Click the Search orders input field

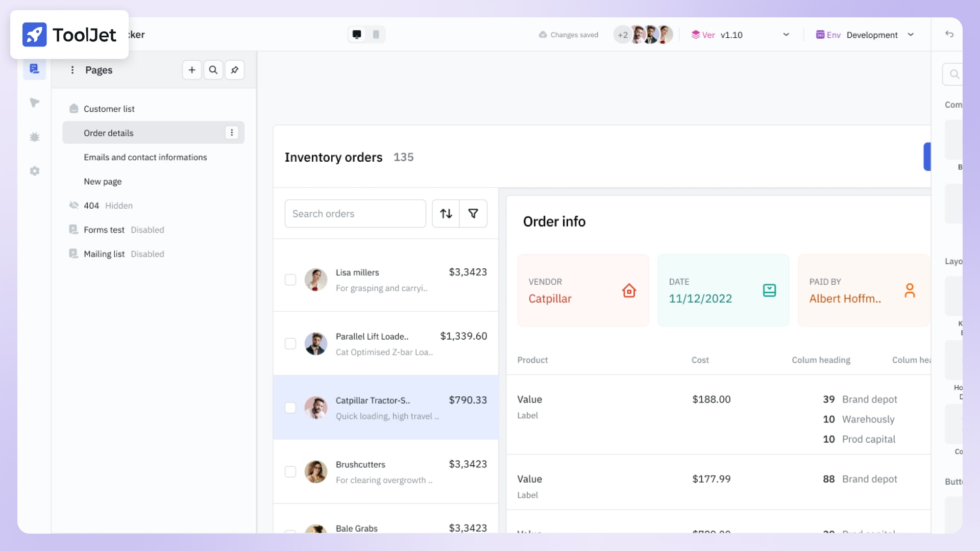[355, 213]
